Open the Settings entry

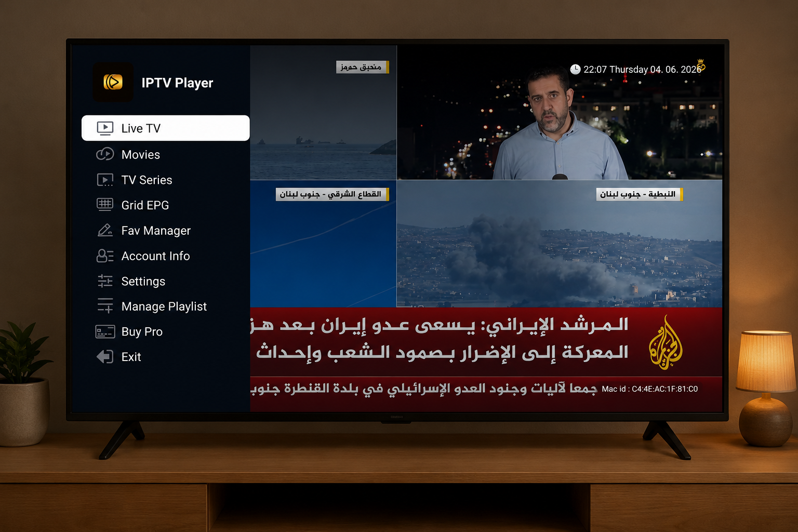point(166,281)
